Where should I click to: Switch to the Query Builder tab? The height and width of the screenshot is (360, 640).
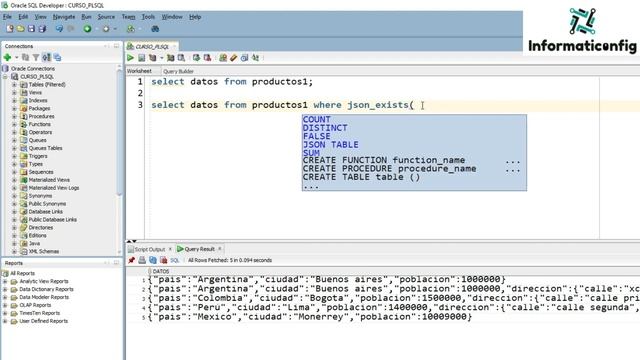[x=178, y=71]
